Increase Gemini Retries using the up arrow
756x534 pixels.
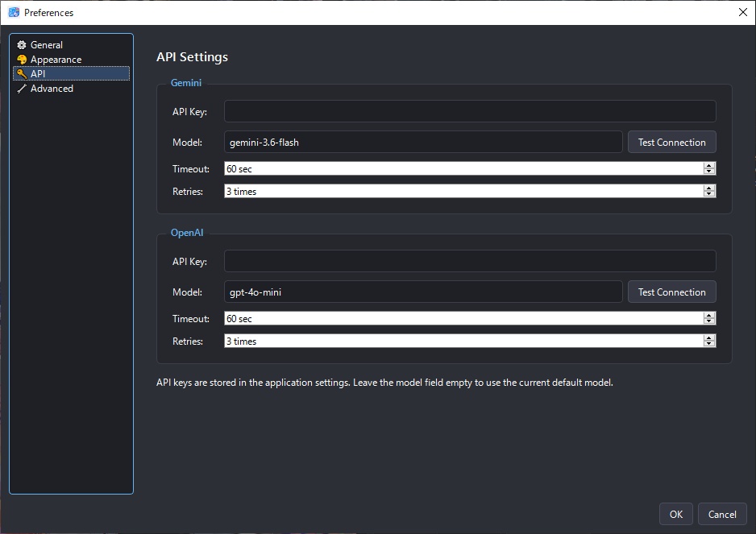click(x=708, y=188)
